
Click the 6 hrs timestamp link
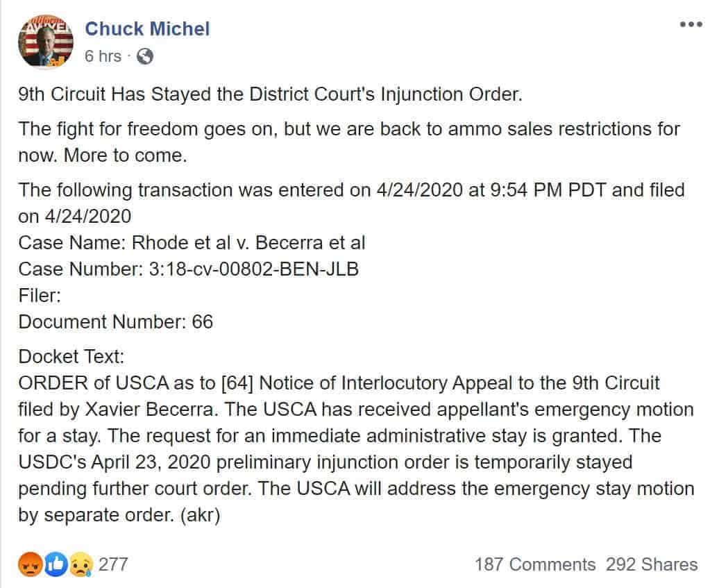click(x=103, y=56)
